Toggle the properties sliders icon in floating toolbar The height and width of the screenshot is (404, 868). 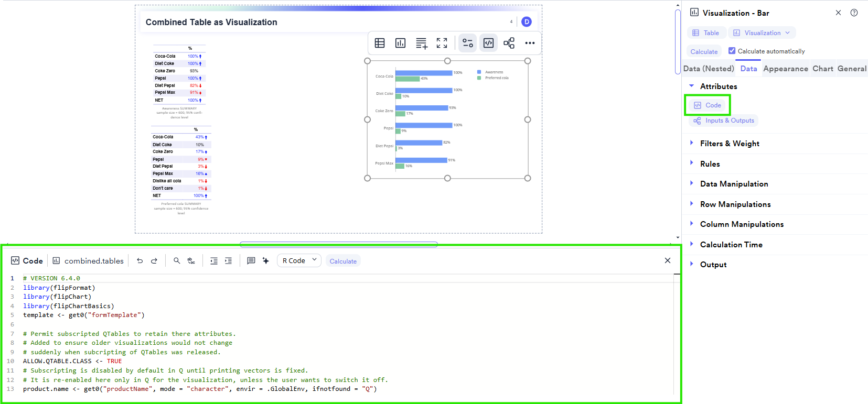(468, 43)
